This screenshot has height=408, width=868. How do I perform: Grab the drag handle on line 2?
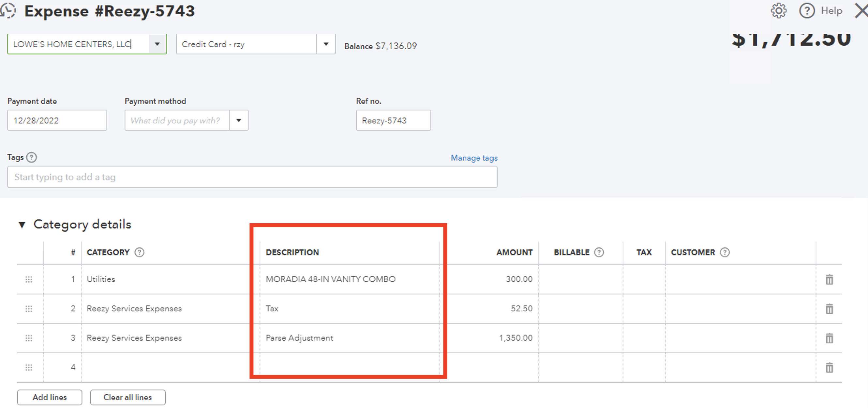click(29, 308)
